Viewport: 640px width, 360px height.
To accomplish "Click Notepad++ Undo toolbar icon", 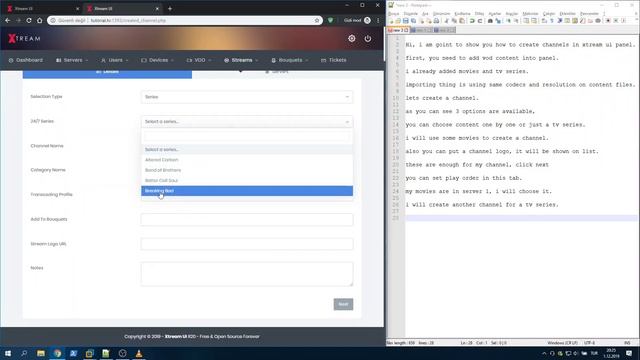I will click(472, 21).
